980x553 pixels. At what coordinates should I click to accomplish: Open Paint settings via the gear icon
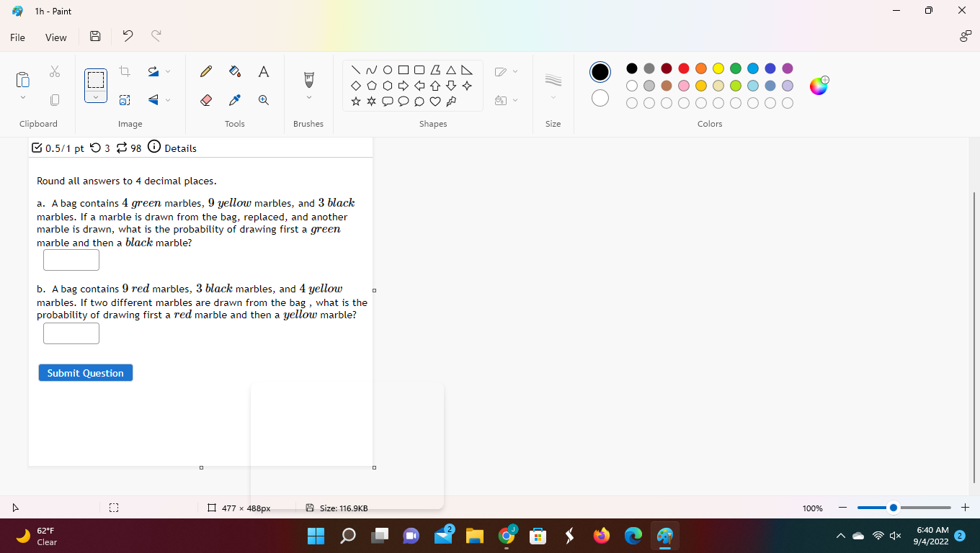pos(965,37)
